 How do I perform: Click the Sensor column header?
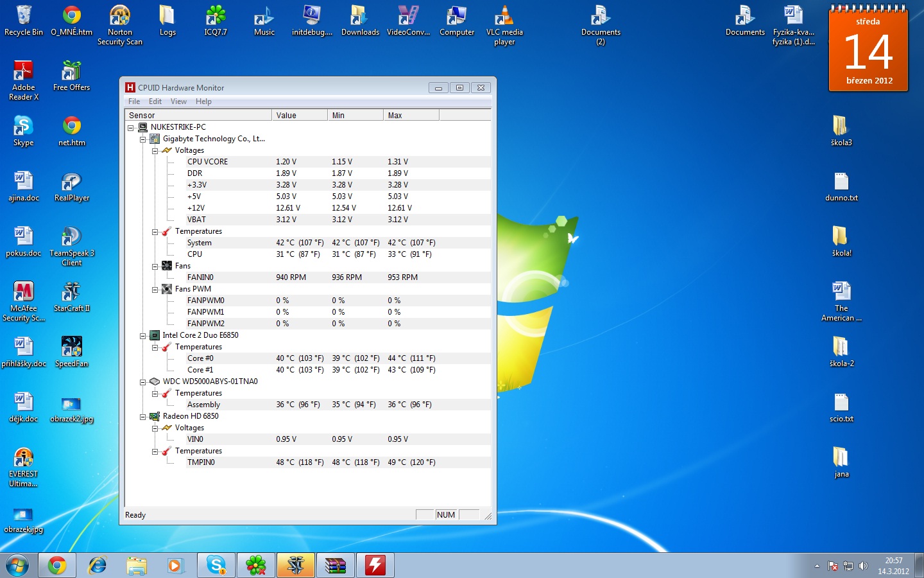click(x=198, y=116)
